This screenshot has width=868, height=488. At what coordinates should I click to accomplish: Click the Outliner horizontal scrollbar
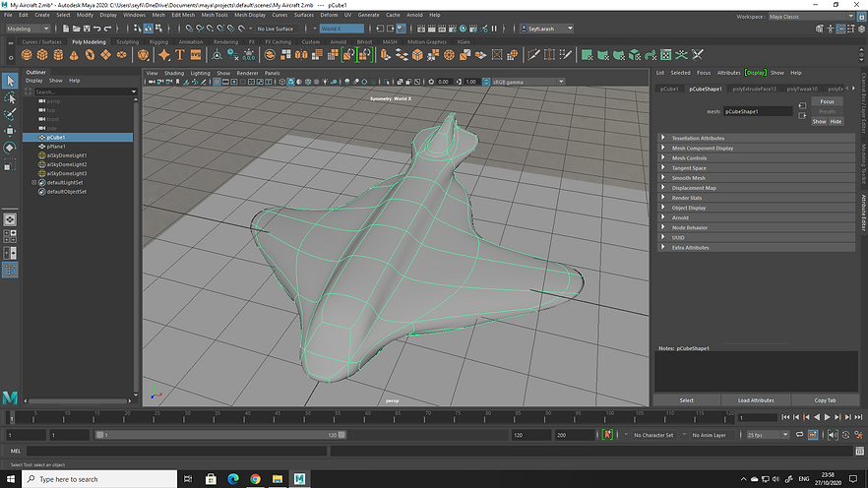78,401
